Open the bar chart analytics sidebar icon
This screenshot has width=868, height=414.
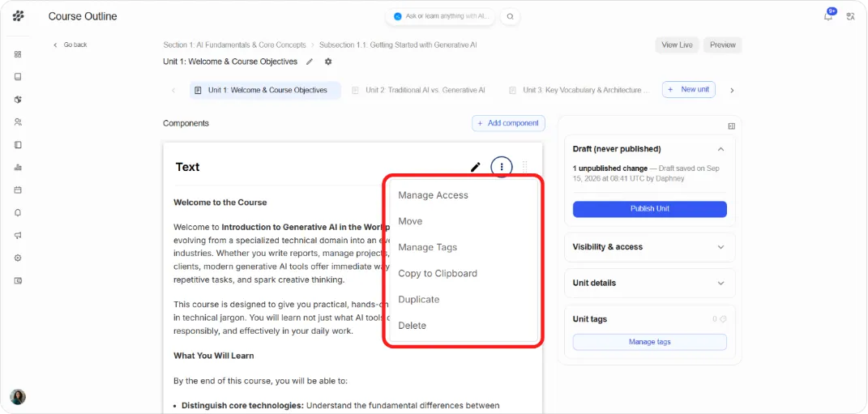[x=18, y=167]
